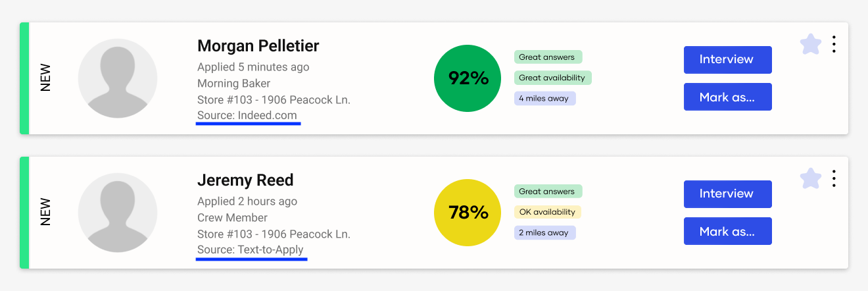The image size is (868, 291).
Task: Click the 2 miles away tag
Action: (544, 232)
